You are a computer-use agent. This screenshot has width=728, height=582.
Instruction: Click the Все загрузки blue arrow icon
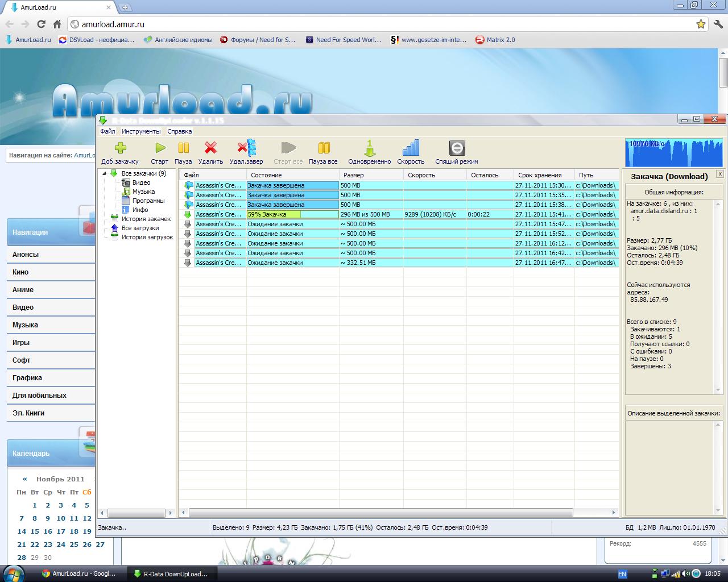tap(114, 228)
